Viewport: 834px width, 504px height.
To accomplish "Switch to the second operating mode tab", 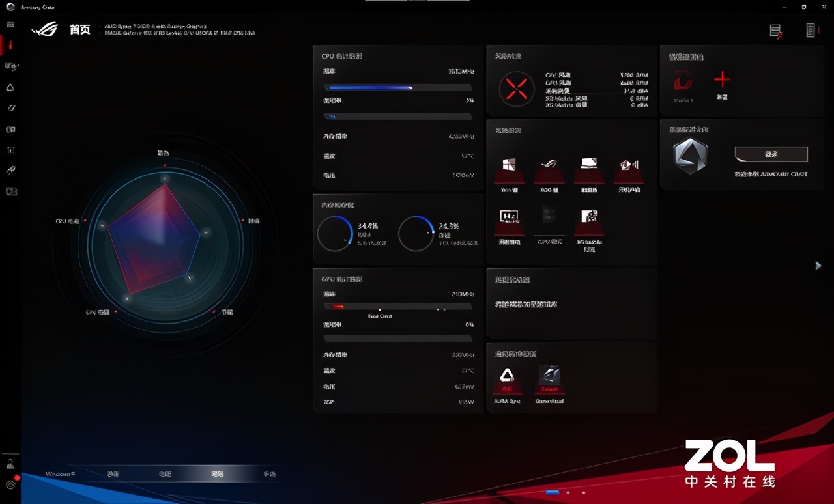I will (x=113, y=474).
